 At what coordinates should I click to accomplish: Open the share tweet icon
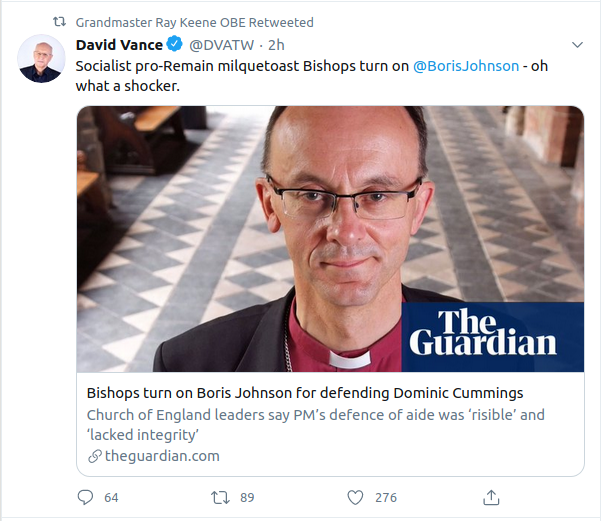pos(491,497)
